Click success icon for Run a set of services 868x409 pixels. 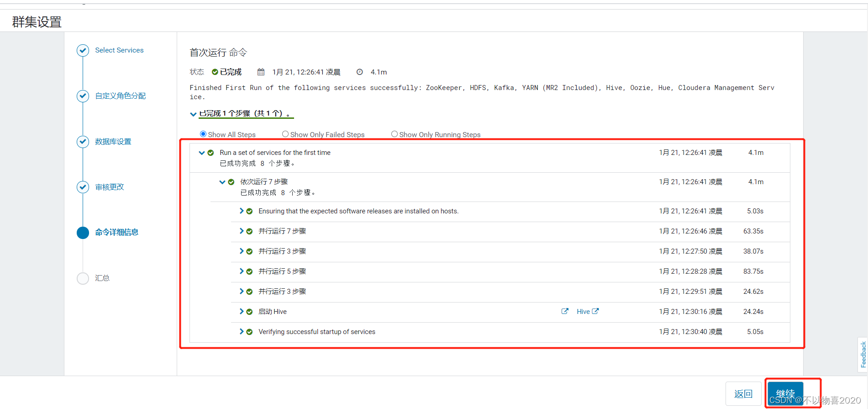(210, 153)
